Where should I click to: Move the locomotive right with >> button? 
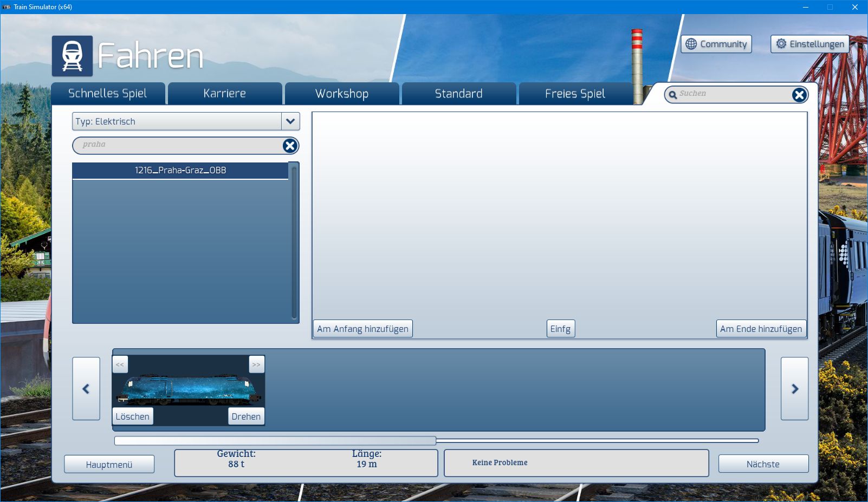click(x=256, y=364)
